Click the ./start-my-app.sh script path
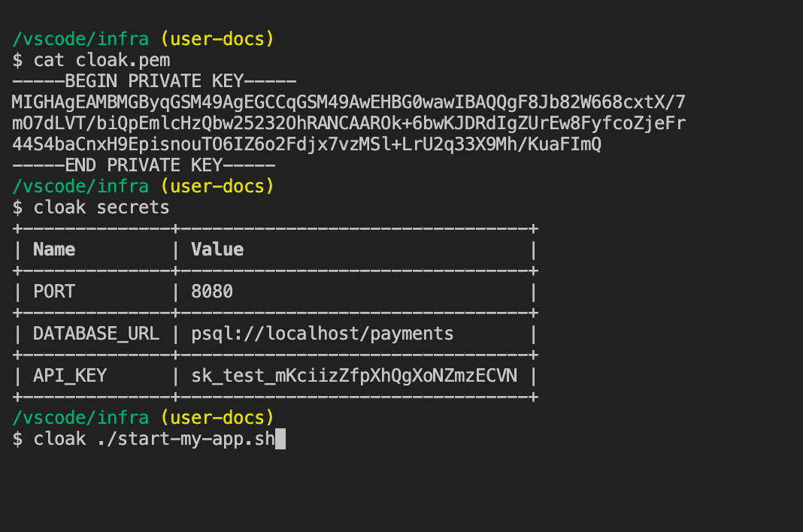Image resolution: width=803 pixels, height=532 pixels. point(186,439)
